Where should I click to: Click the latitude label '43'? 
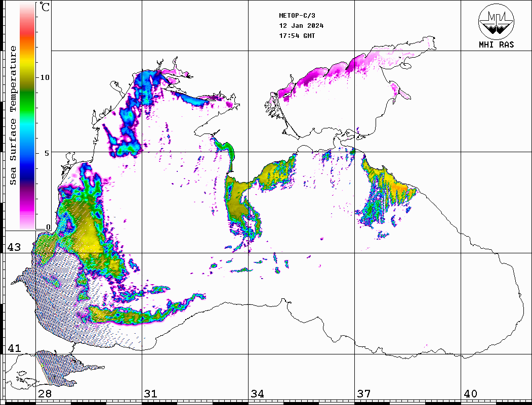(14, 247)
